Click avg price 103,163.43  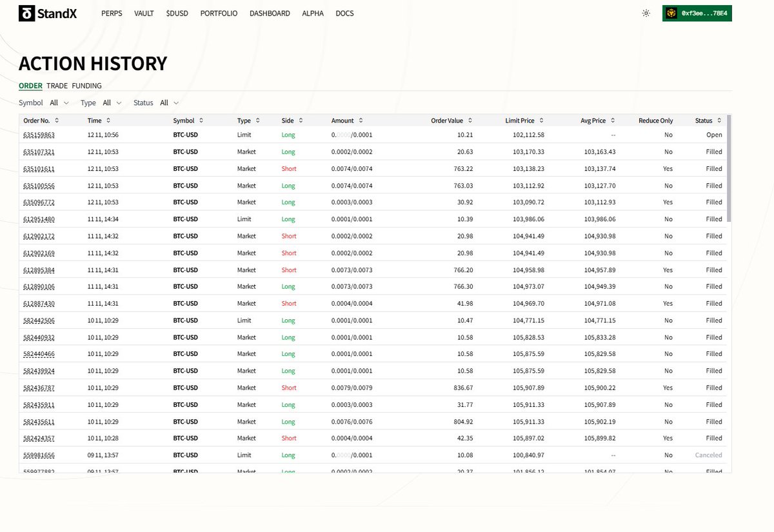[x=600, y=152]
